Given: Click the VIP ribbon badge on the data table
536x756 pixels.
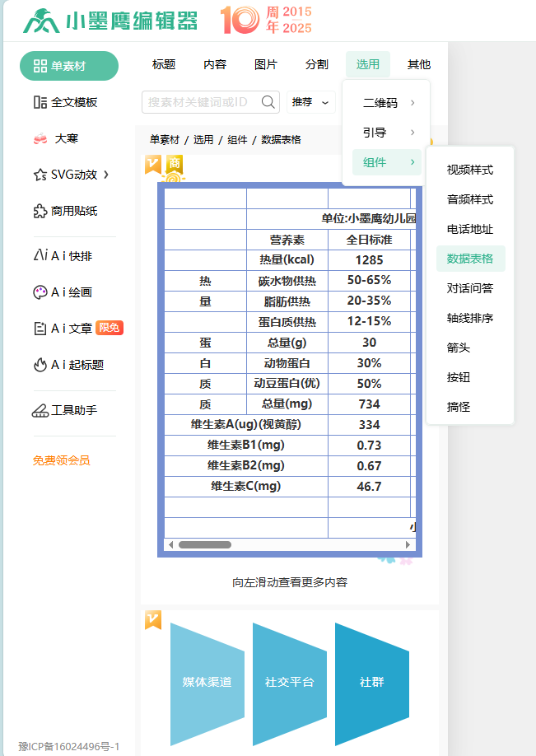Looking at the screenshot, I should [153, 165].
